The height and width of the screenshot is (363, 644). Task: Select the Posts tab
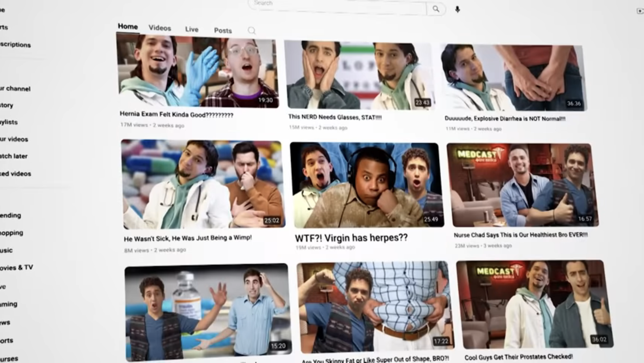tap(223, 31)
